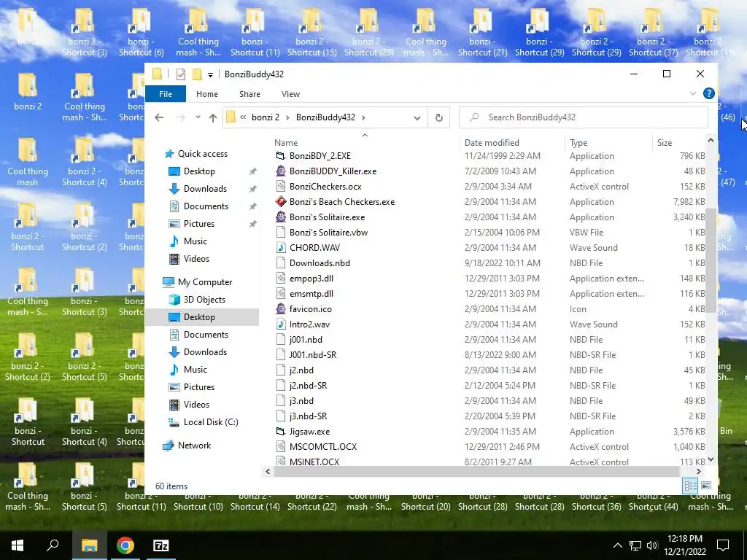Select MSCOMCTL.OCX file icon

(x=281, y=447)
